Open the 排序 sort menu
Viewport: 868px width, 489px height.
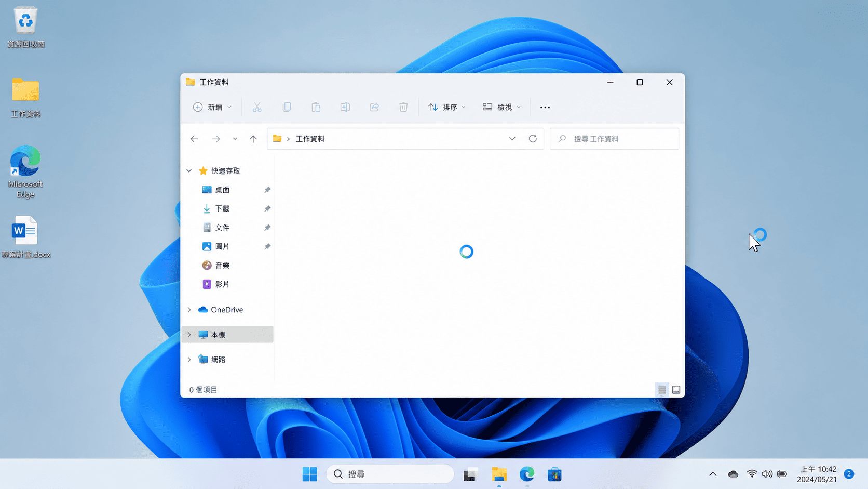447,107
